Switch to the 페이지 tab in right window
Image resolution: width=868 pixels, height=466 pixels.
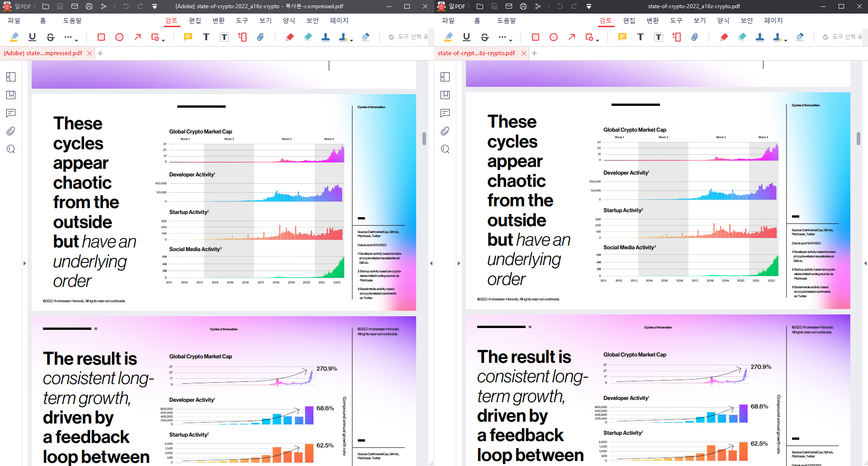(773, 20)
